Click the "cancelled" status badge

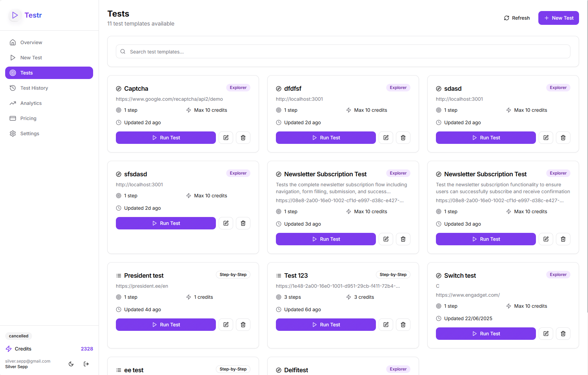tap(19, 336)
